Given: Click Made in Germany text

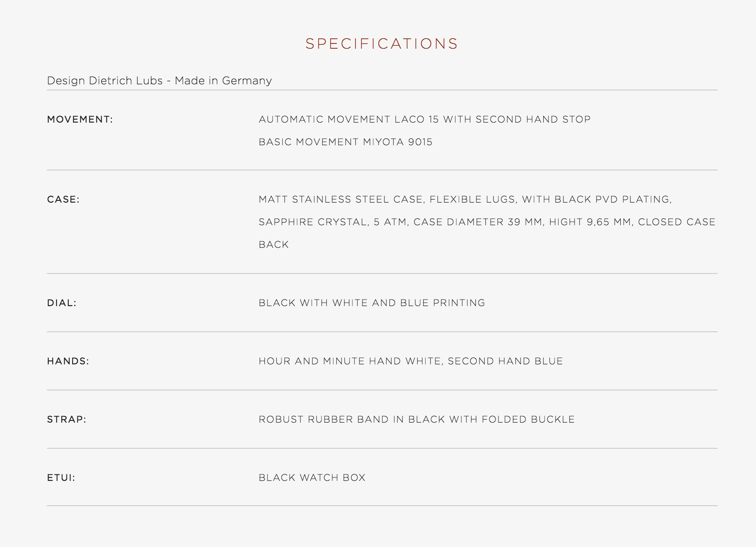Looking at the screenshot, I should coord(223,80).
